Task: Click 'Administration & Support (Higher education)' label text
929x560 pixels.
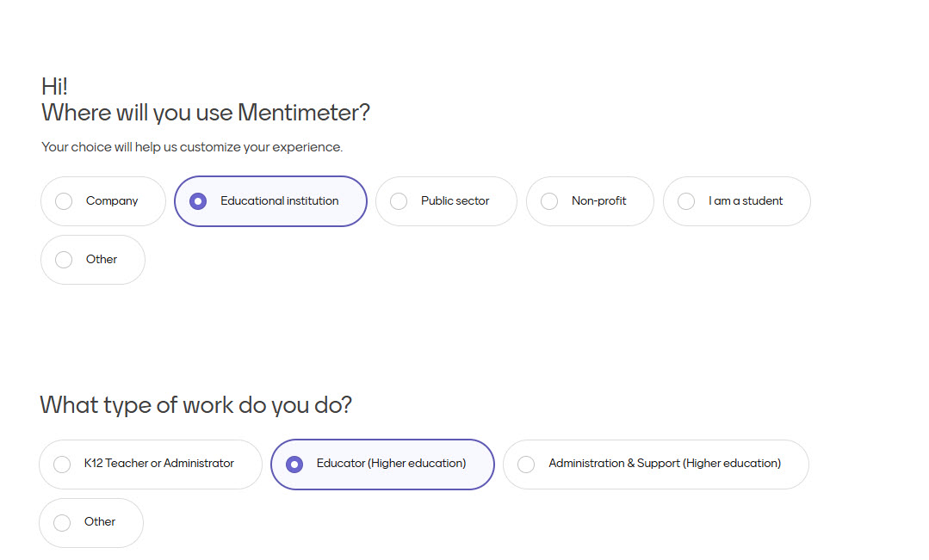Action: pos(665,464)
